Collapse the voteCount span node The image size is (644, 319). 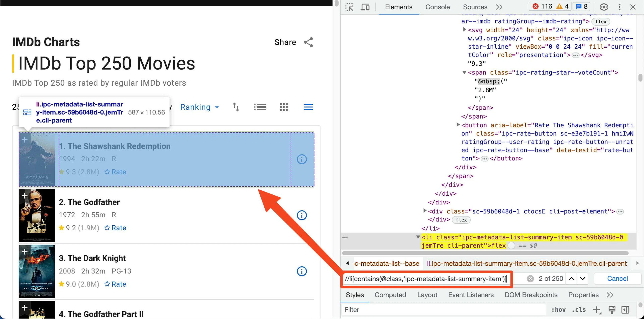pyautogui.click(x=464, y=72)
